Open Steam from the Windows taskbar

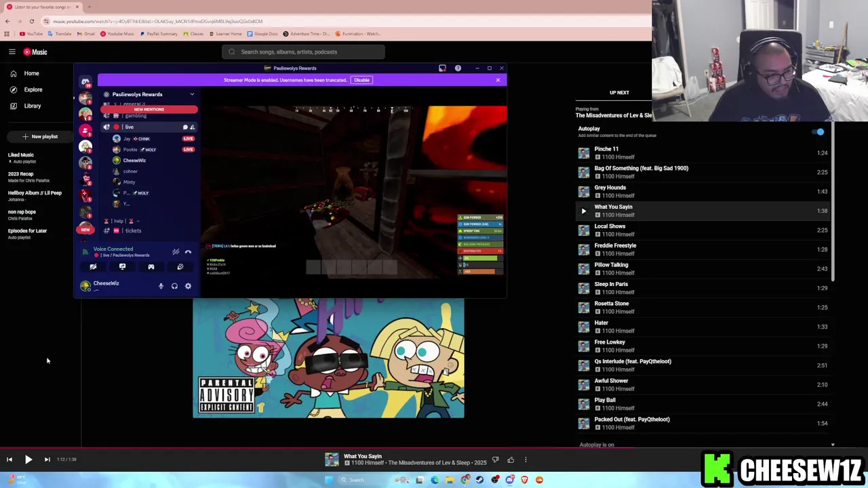479,480
